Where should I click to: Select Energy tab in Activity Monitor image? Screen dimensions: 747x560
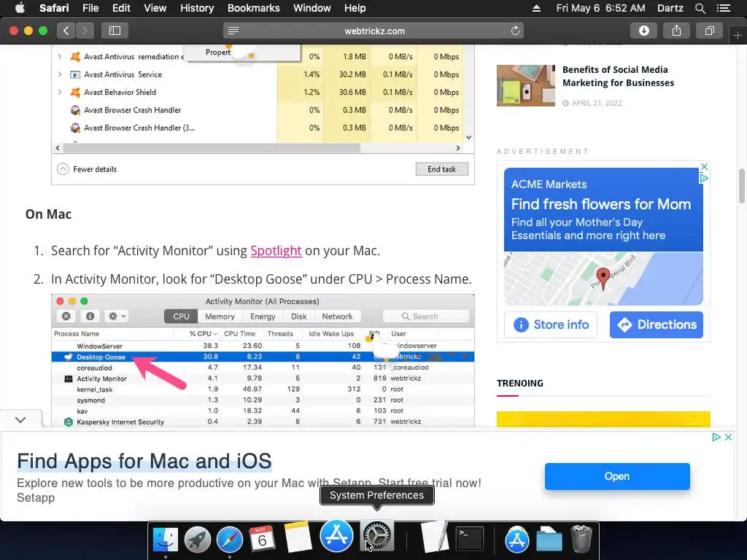pos(263,316)
